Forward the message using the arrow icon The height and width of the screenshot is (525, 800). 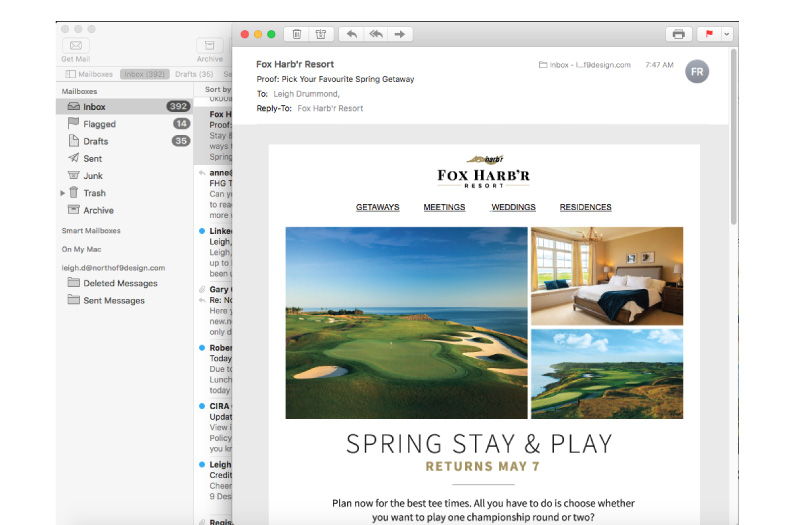coord(400,34)
